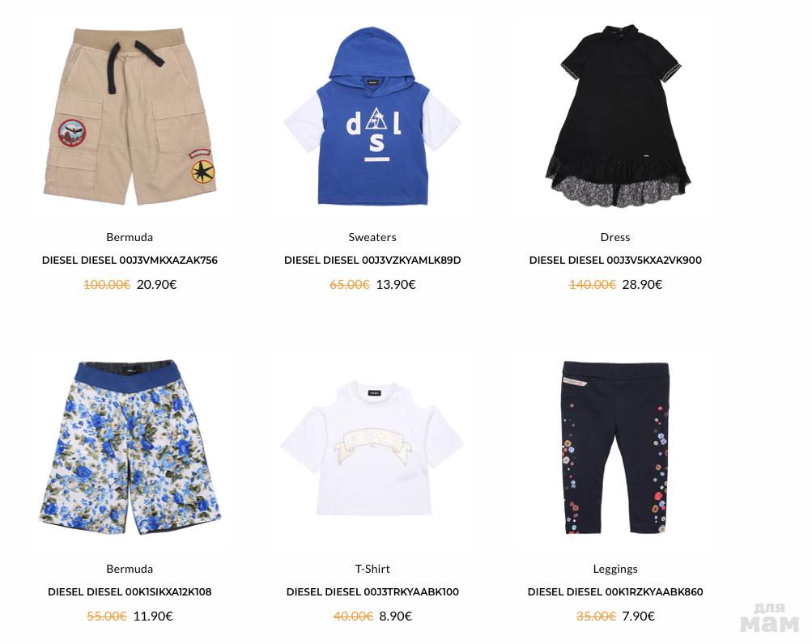Screen dimensions: 812x644
Task: Open the blue hooded sweater image
Action: coord(372,116)
